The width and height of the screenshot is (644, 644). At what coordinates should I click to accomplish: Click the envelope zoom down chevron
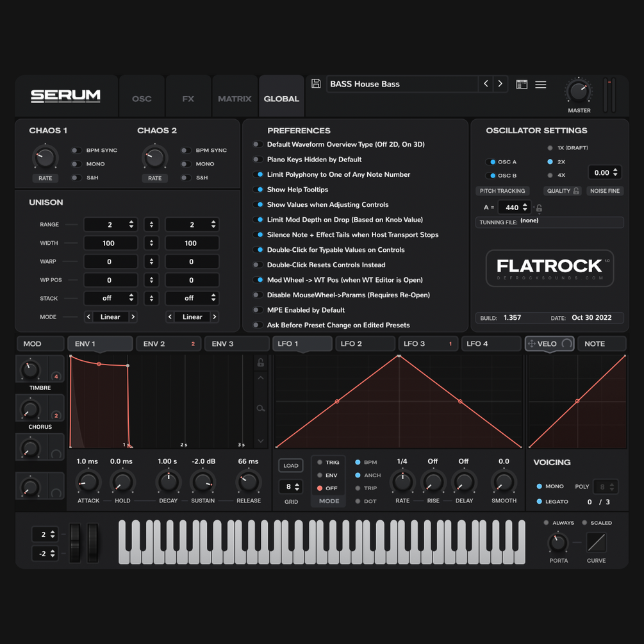[x=260, y=441]
